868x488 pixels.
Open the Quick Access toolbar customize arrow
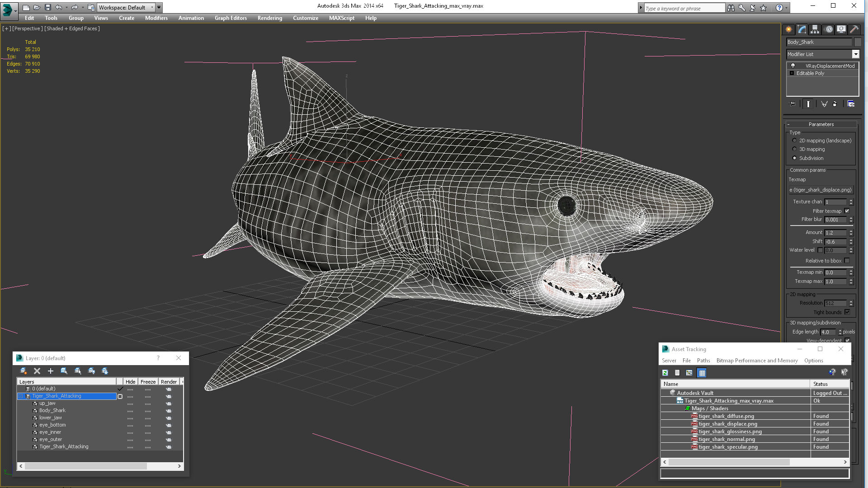tap(159, 7)
